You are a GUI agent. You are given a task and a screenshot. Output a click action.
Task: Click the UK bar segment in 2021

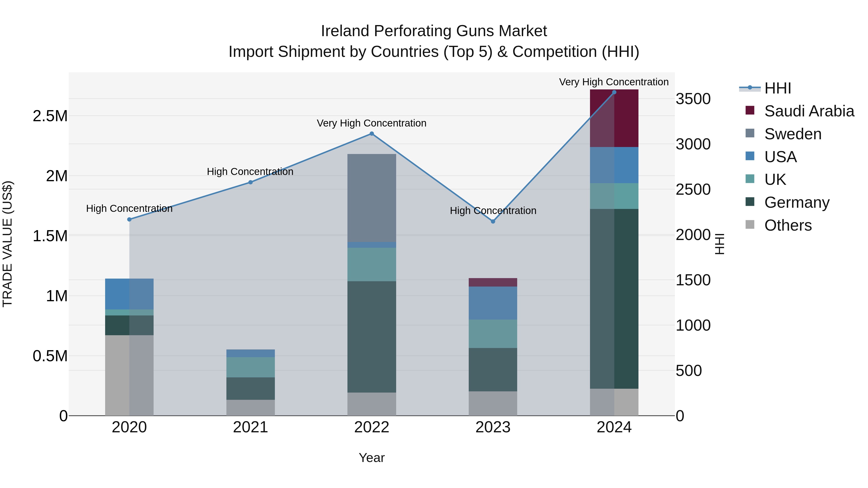(250, 368)
